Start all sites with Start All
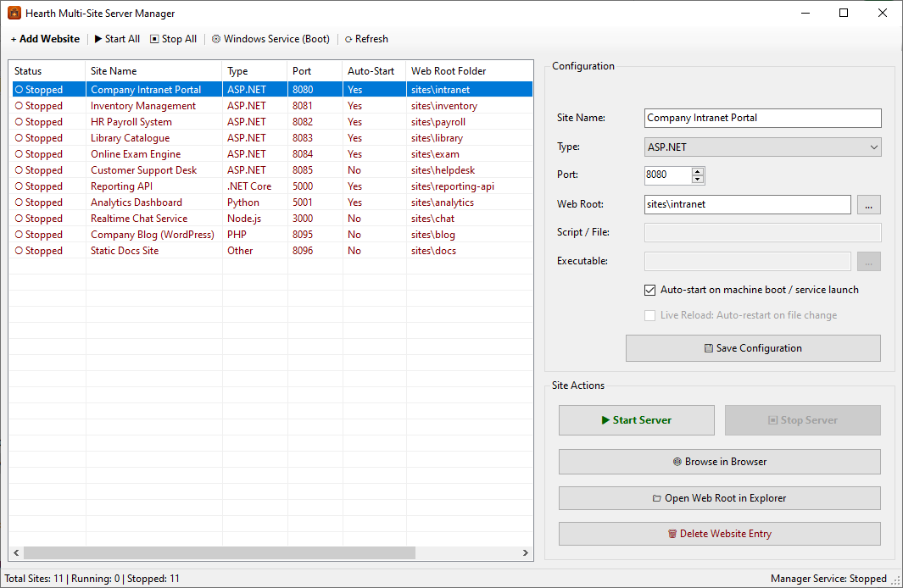The width and height of the screenshot is (903, 588). pos(117,38)
